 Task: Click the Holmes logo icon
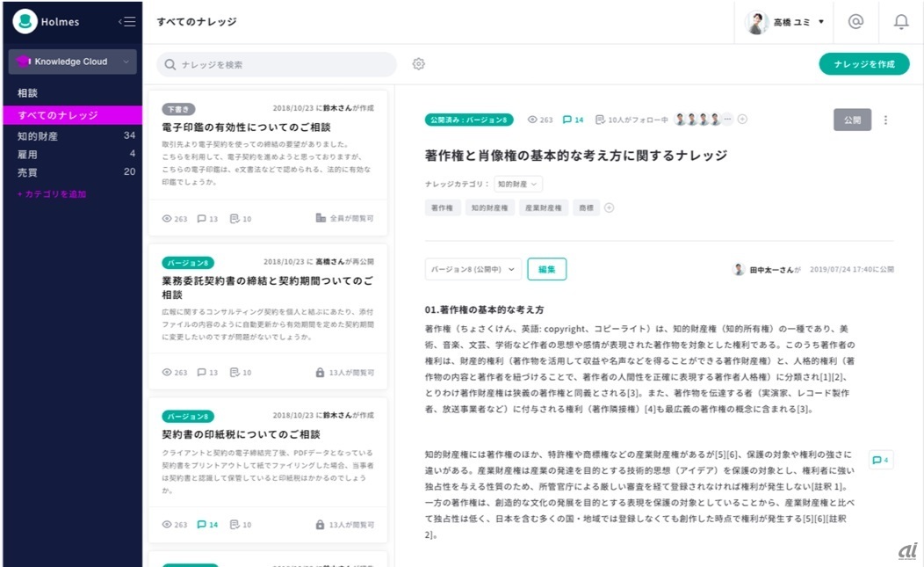(25, 21)
